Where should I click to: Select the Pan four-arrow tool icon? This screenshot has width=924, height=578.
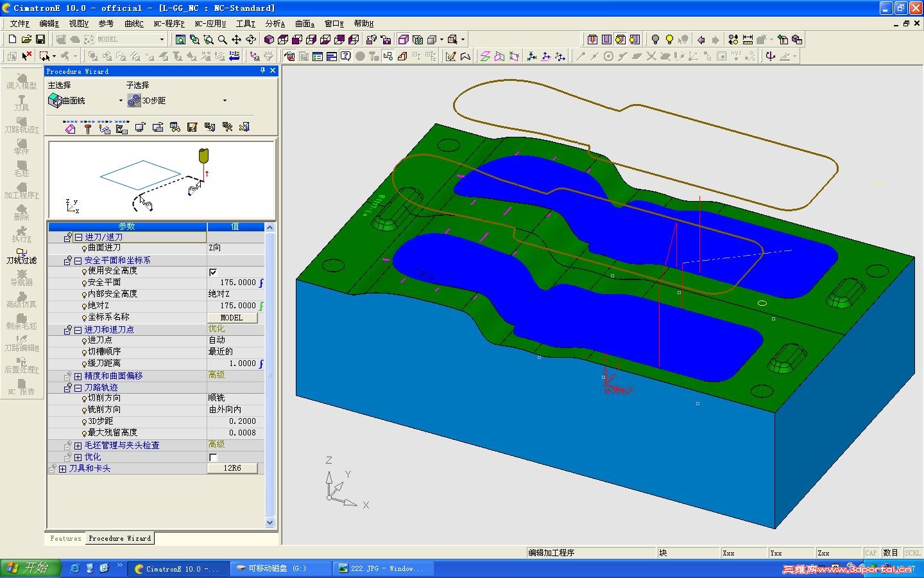coord(237,40)
